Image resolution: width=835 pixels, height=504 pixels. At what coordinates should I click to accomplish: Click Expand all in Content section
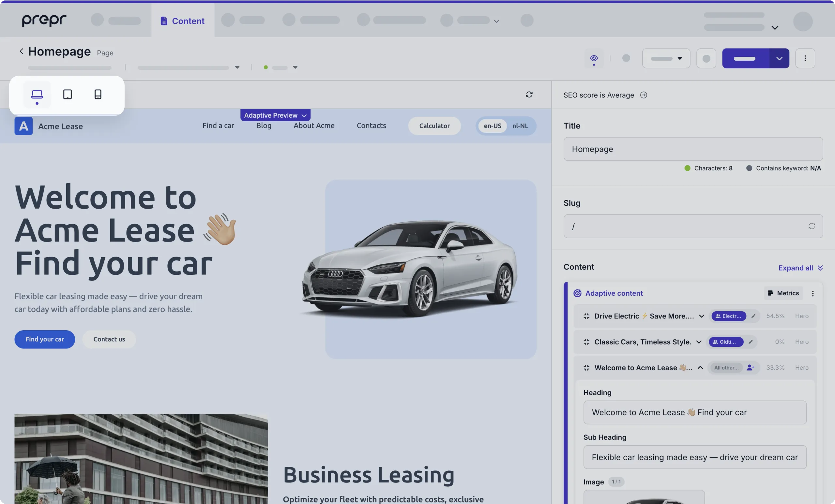[800, 268]
